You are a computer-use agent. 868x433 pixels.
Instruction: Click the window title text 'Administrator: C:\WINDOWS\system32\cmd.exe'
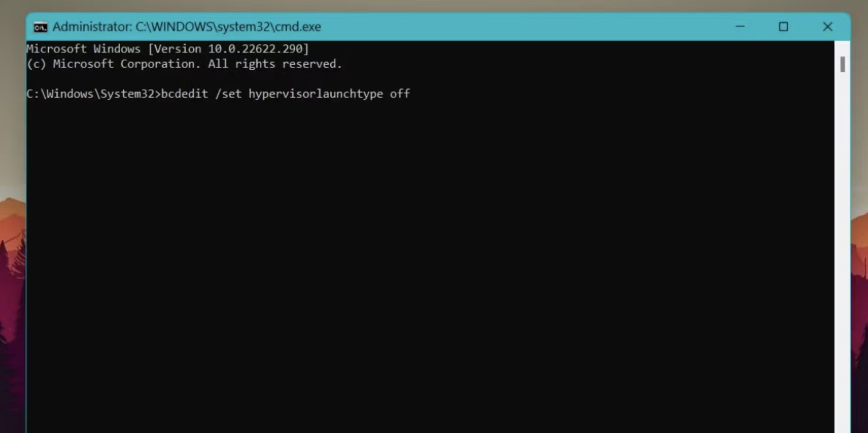pyautogui.click(x=187, y=27)
